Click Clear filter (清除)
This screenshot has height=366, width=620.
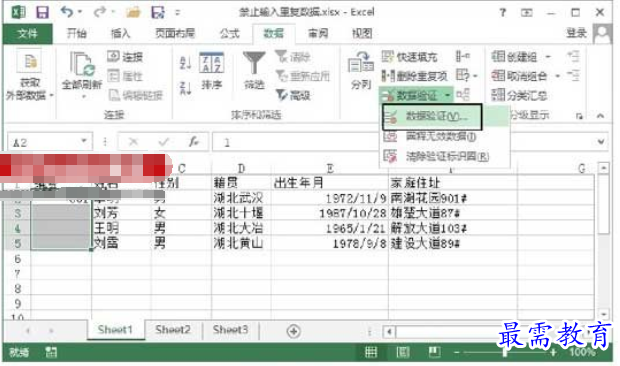click(x=293, y=57)
